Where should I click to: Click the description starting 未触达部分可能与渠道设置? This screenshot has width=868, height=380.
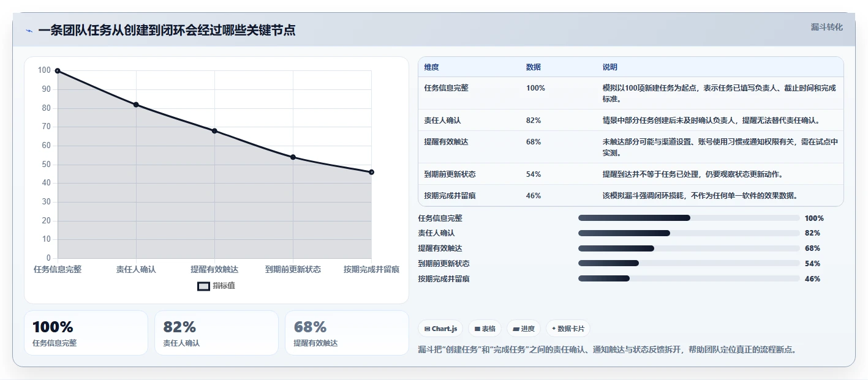pyautogui.click(x=720, y=147)
